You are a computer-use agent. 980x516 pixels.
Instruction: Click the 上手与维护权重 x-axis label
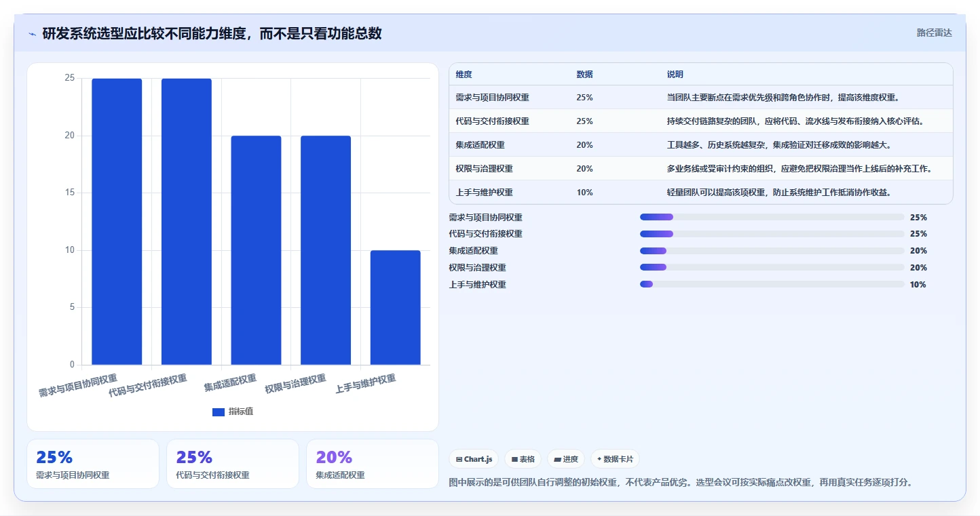coord(366,384)
